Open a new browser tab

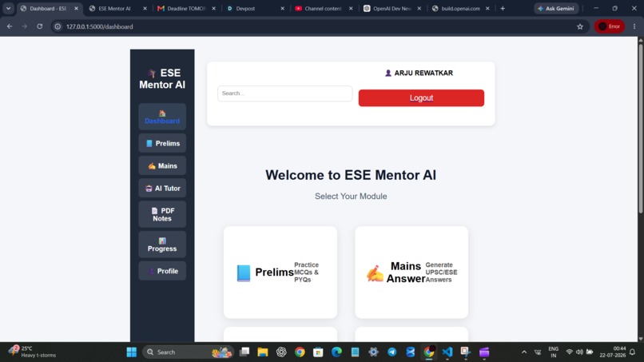[x=503, y=8]
